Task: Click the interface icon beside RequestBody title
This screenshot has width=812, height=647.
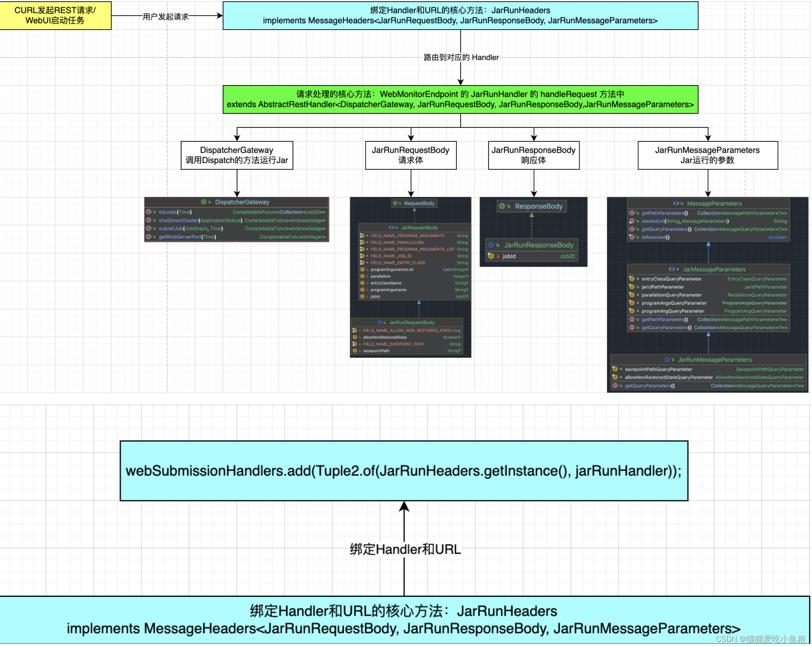Action: click(x=395, y=204)
